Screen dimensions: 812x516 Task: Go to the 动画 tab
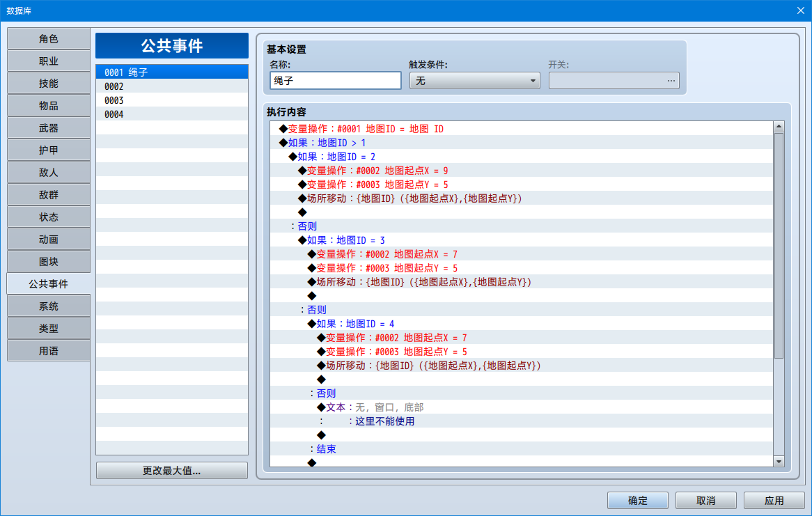pyautogui.click(x=49, y=240)
